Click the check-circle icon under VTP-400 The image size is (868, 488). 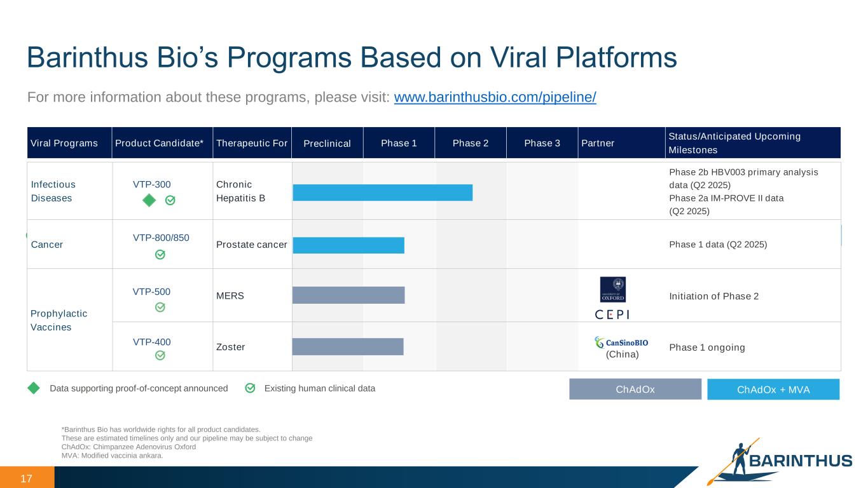coord(160,356)
